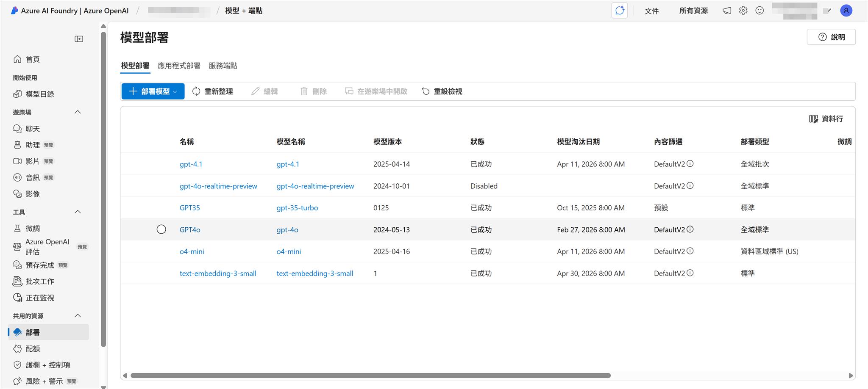Collapse the 共用的資源 section
The width and height of the screenshot is (868, 389).
(78, 316)
